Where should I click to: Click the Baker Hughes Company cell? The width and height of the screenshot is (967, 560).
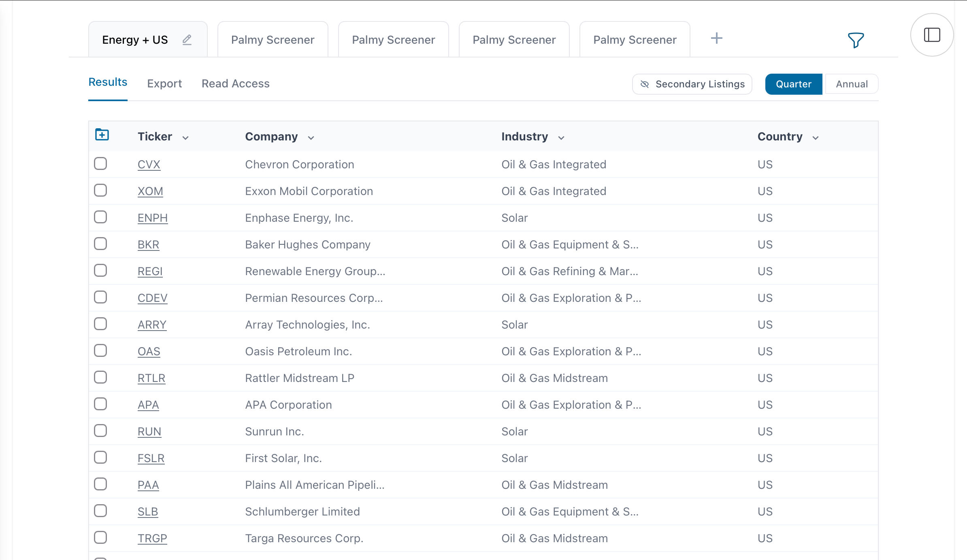click(x=308, y=245)
